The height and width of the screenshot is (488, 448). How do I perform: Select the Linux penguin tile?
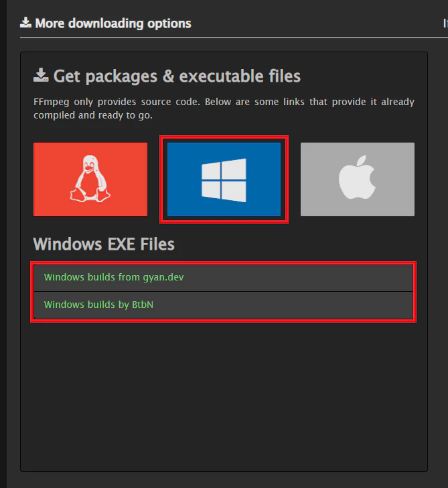coord(90,179)
